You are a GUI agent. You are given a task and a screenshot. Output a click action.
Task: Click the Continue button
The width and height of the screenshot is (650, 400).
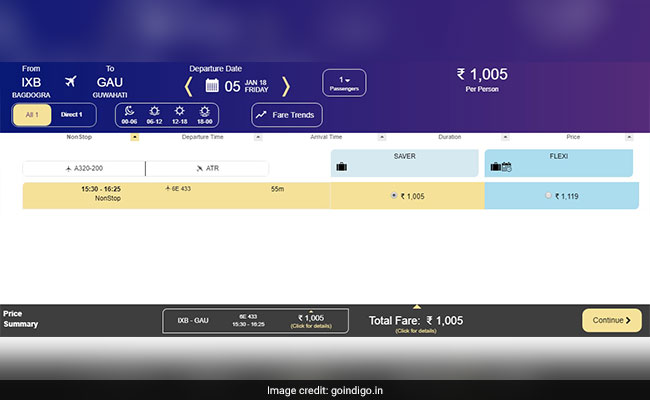(612, 320)
